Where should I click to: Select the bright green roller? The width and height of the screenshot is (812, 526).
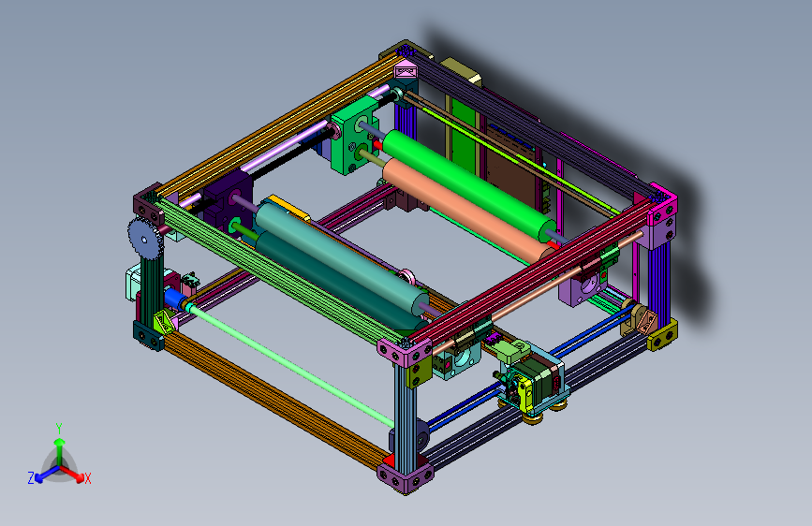click(468, 185)
